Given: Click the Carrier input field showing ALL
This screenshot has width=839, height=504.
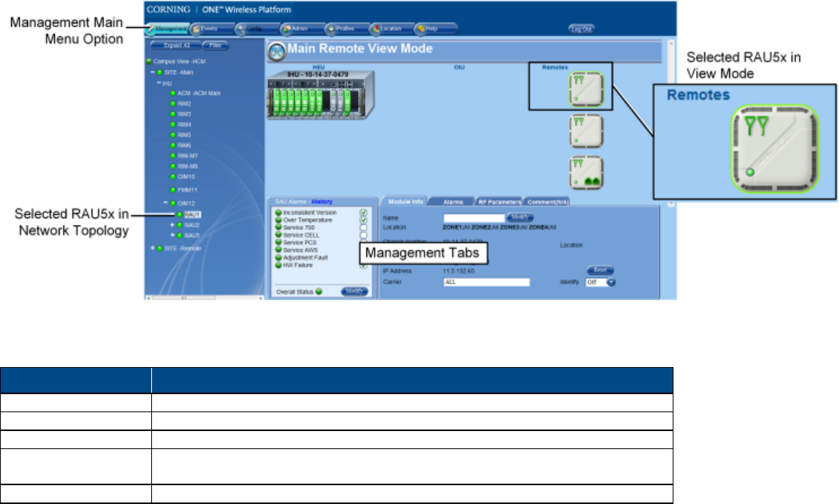Looking at the screenshot, I should (x=487, y=282).
